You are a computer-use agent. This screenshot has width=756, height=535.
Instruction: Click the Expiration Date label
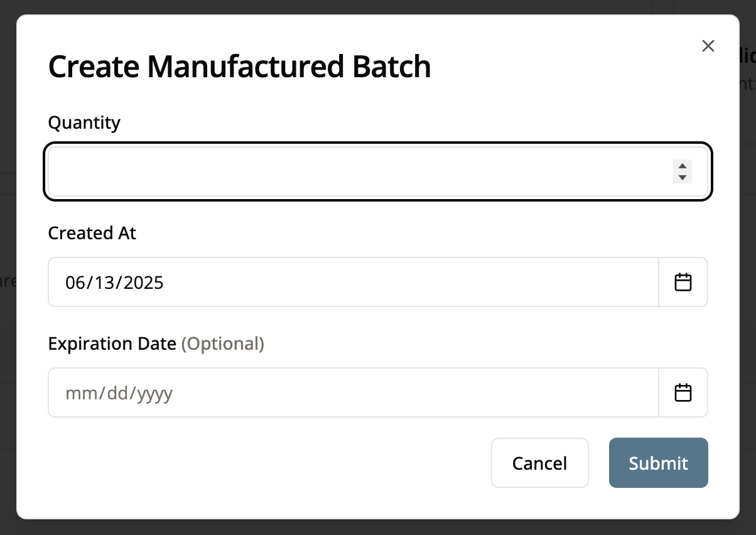(x=112, y=343)
